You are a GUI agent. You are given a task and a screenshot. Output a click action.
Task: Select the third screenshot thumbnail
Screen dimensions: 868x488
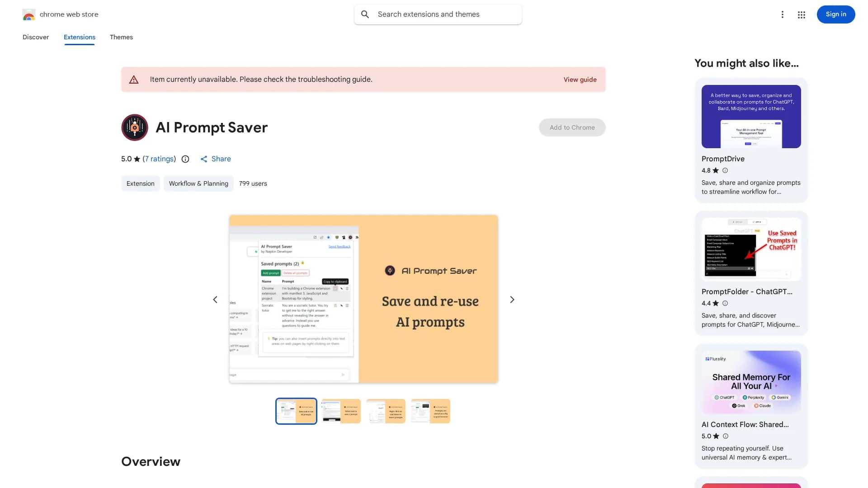point(386,411)
